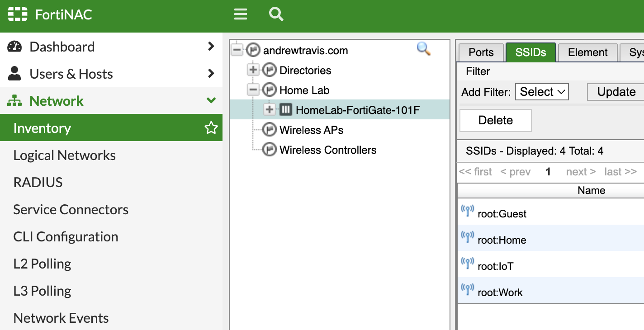This screenshot has width=644, height=330.
Task: Expand the Directories tree node
Action: tap(253, 71)
